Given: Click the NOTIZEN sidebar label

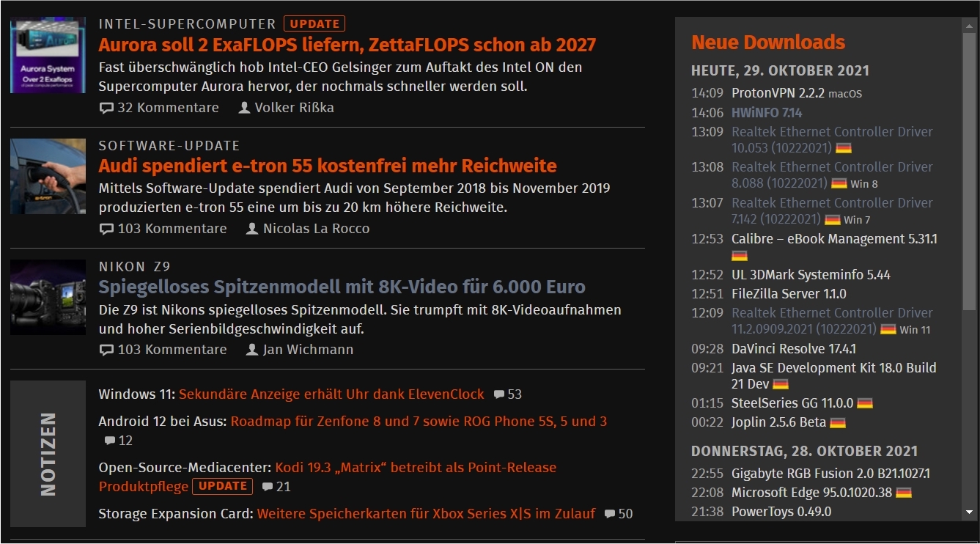Looking at the screenshot, I should [x=48, y=454].
